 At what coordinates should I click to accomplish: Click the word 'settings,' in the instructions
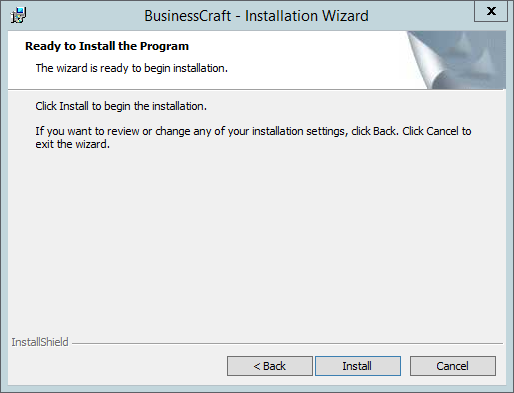[327, 132]
